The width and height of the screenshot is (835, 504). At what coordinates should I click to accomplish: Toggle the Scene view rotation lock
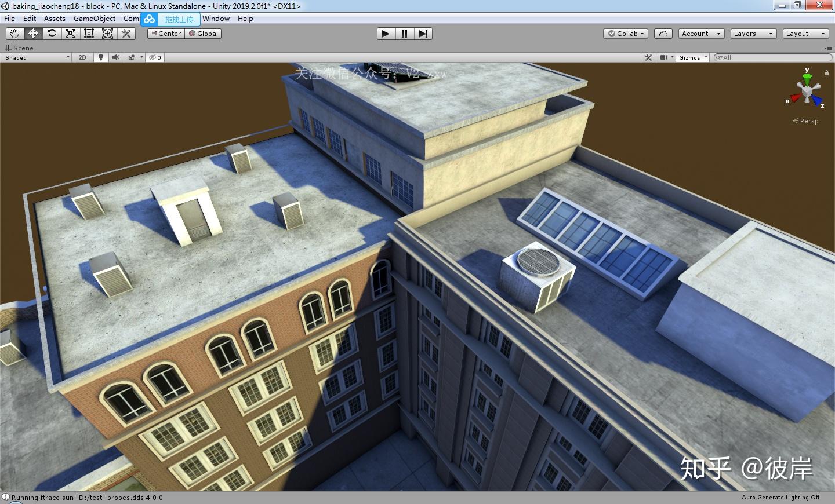pyautogui.click(x=826, y=72)
